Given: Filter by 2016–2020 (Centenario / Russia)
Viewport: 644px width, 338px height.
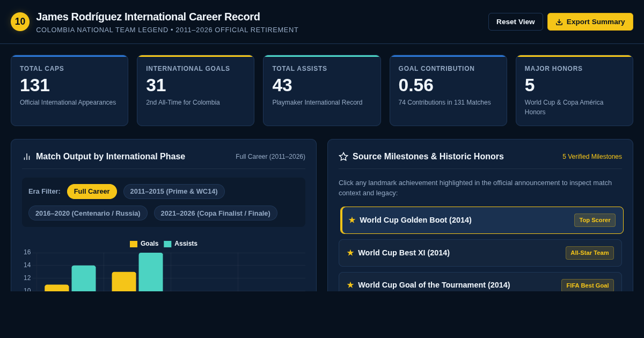Looking at the screenshot, I should [x=88, y=213].
